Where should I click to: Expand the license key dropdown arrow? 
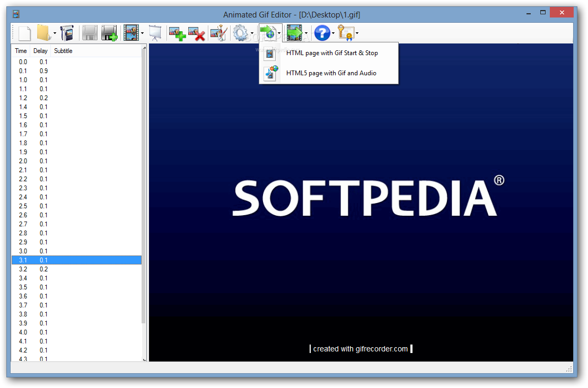coord(357,33)
